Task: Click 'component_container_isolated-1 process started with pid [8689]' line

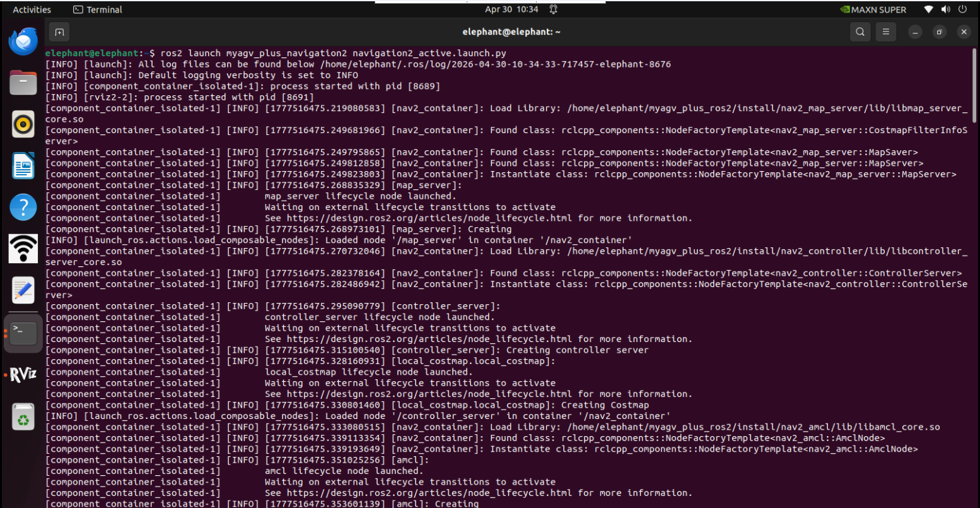Action: point(243,86)
